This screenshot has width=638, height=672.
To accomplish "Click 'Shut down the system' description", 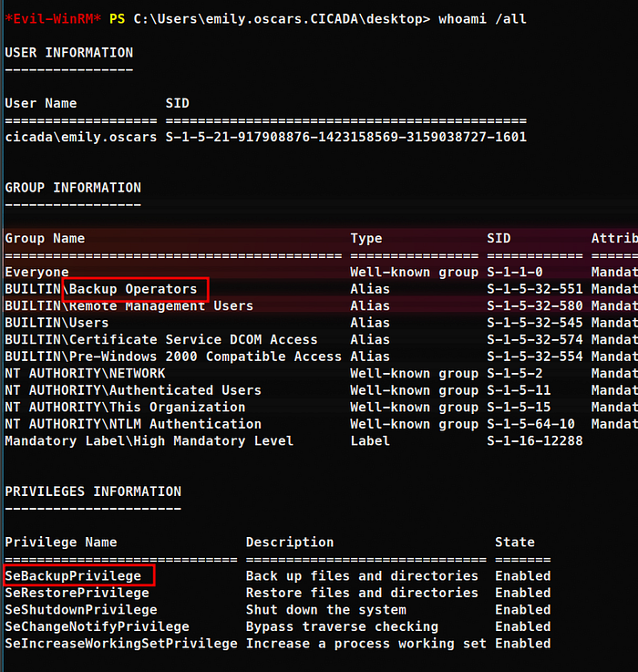I will point(326,610).
